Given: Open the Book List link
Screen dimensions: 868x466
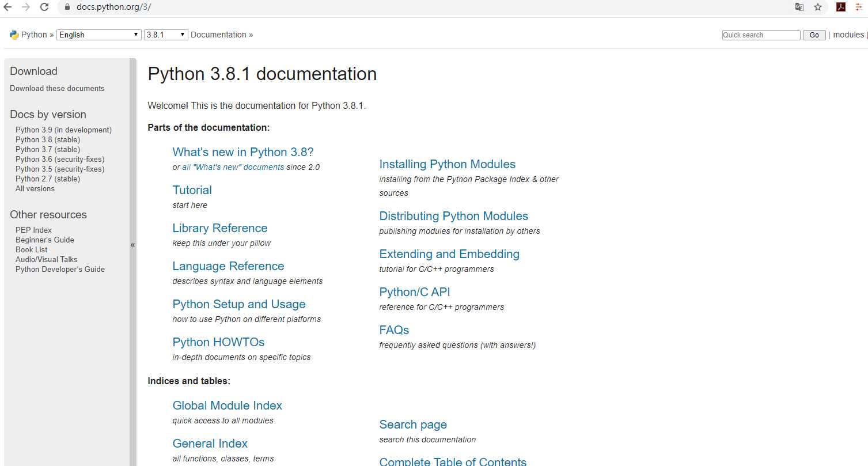Looking at the screenshot, I should [32, 249].
